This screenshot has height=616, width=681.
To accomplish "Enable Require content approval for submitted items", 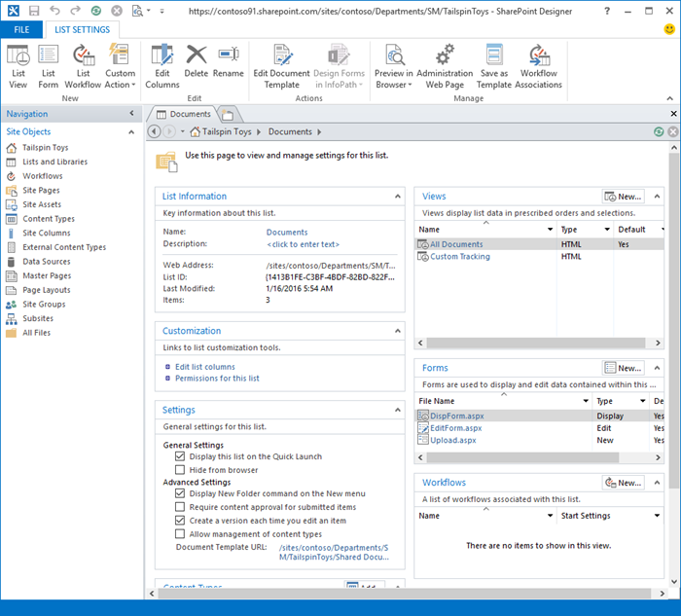I will click(180, 507).
